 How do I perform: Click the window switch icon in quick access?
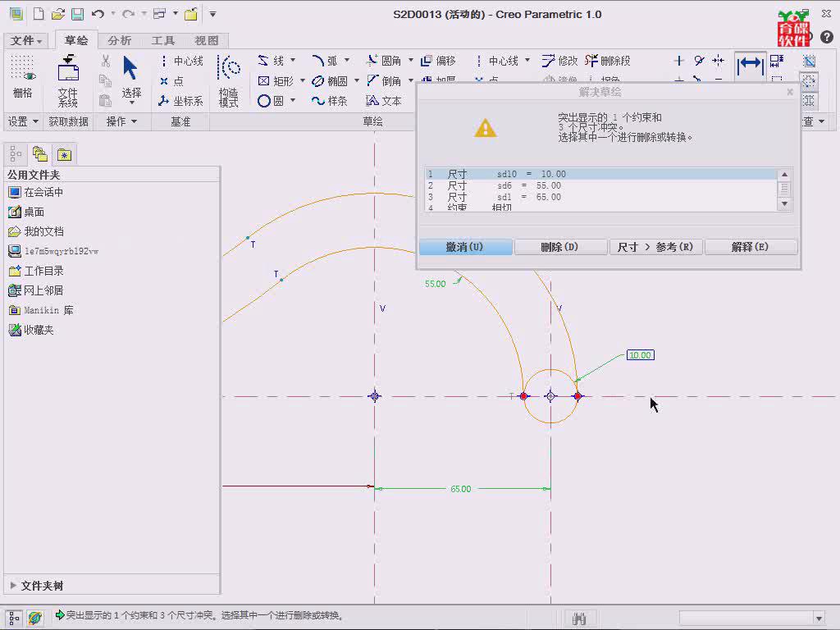point(159,14)
